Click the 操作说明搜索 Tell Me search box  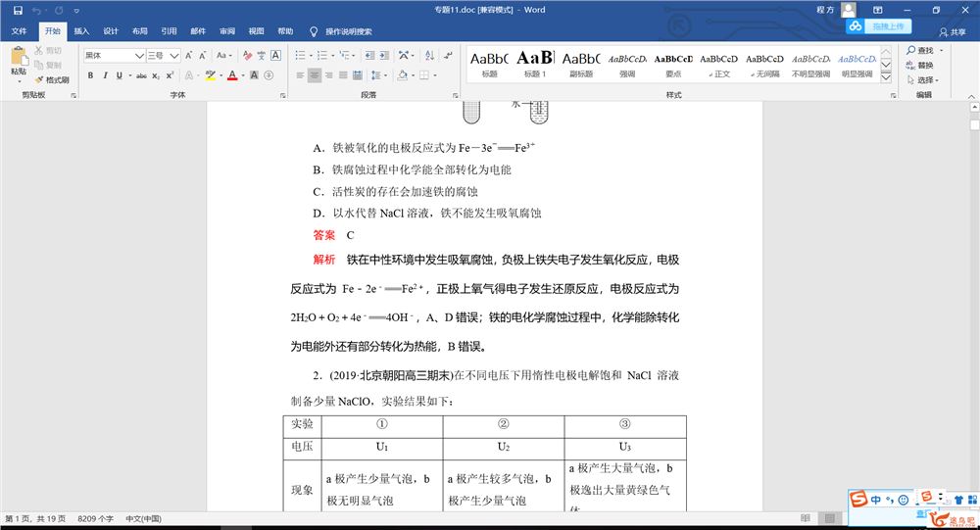(341, 31)
